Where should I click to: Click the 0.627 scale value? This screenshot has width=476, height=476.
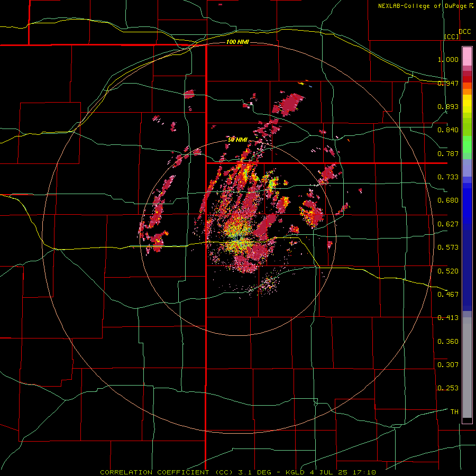[x=448, y=224]
